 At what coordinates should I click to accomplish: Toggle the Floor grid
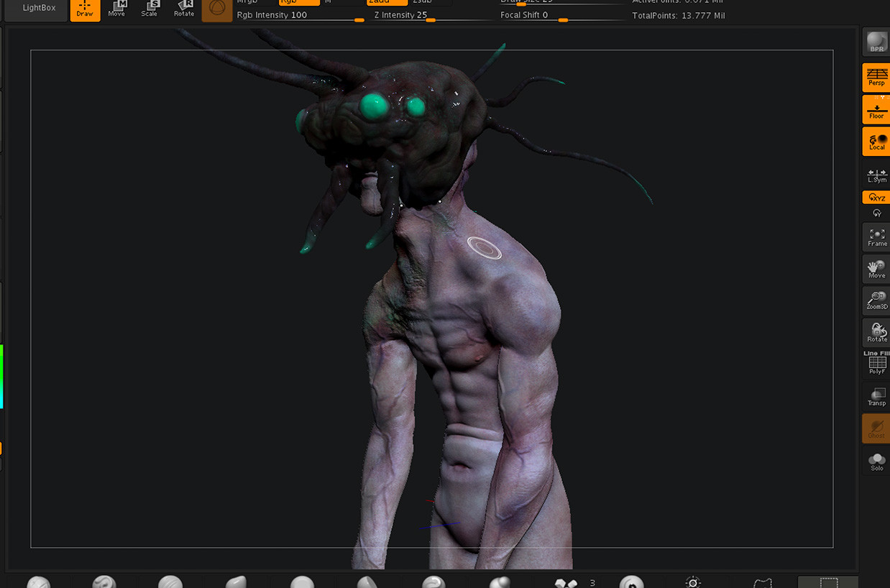(x=876, y=109)
